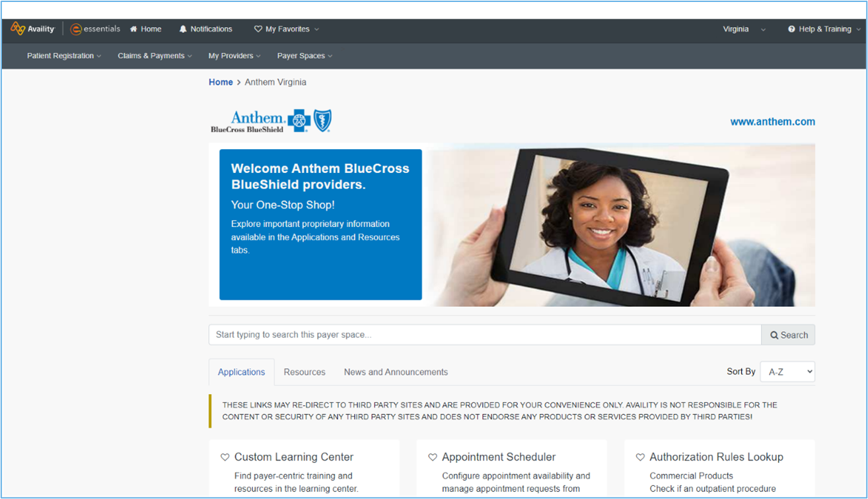Open the Virginia state dropdown
This screenshot has height=499, width=868.
click(x=743, y=29)
